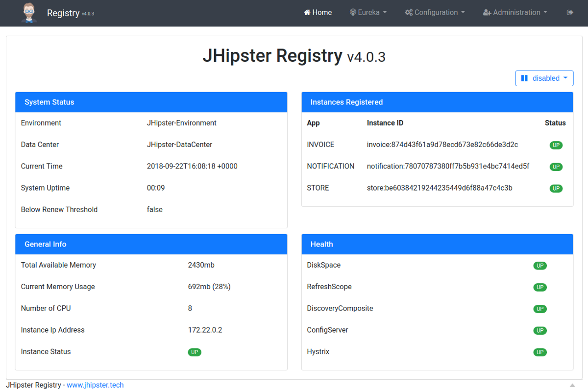Click the Number of CPU value 8
Screen dimensions: 588x392
pos(190,308)
